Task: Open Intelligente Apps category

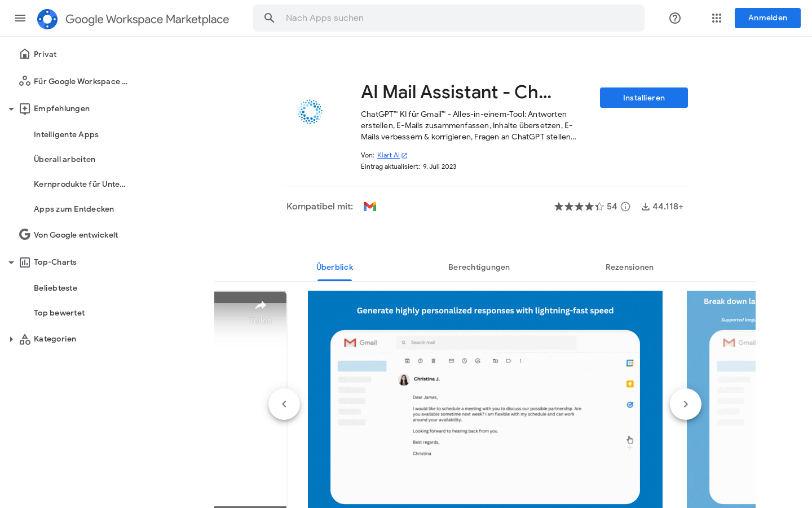Action: point(66,134)
